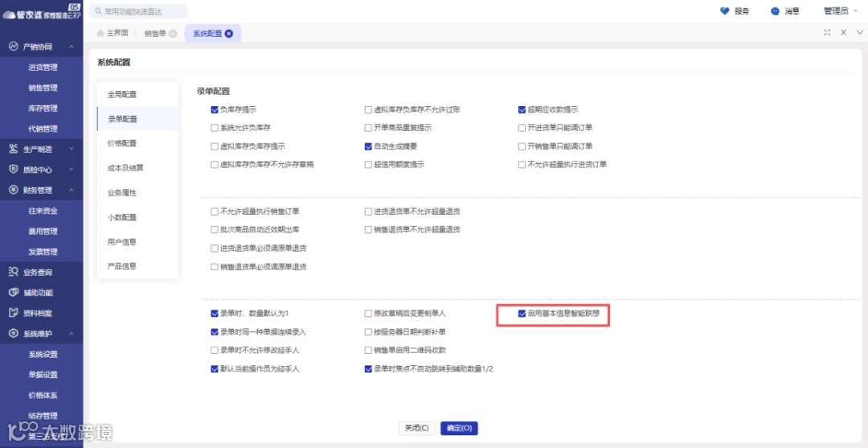Open 单据设置 in the sidebar
Image resolution: width=868 pixels, height=448 pixels.
[x=42, y=374]
